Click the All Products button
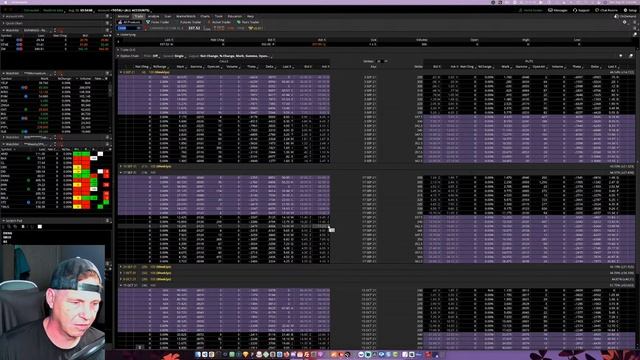This screenshot has height=360, width=640. point(129,22)
